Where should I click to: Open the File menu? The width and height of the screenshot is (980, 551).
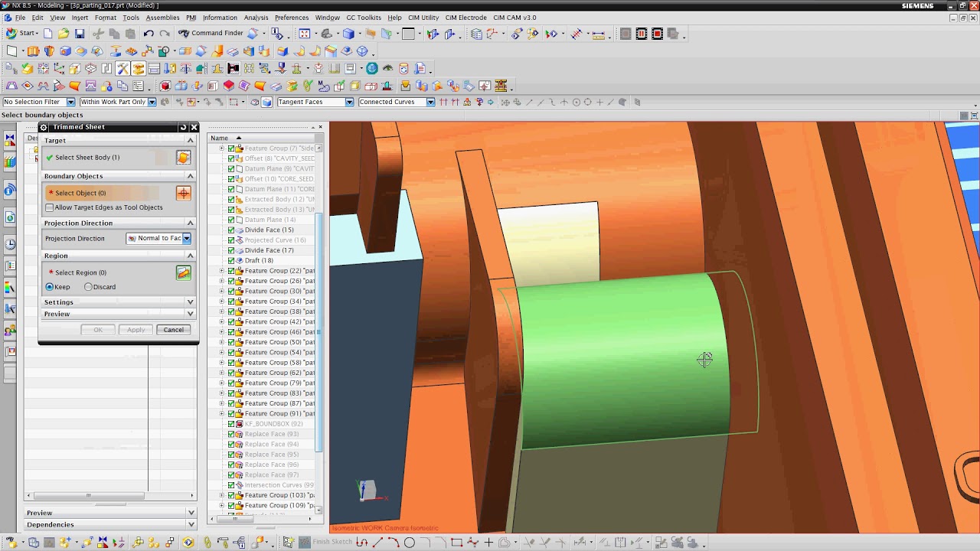[20, 18]
